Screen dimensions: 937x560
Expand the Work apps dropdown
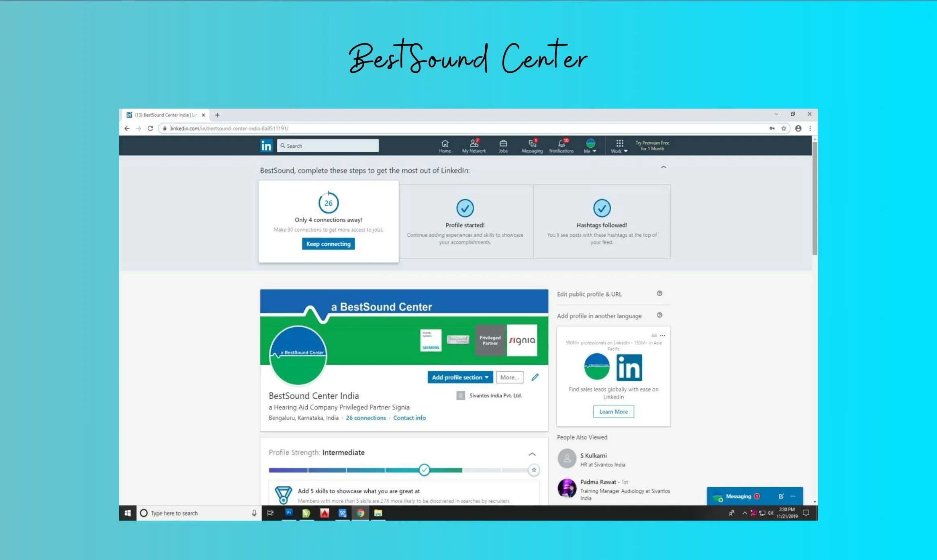(x=619, y=146)
